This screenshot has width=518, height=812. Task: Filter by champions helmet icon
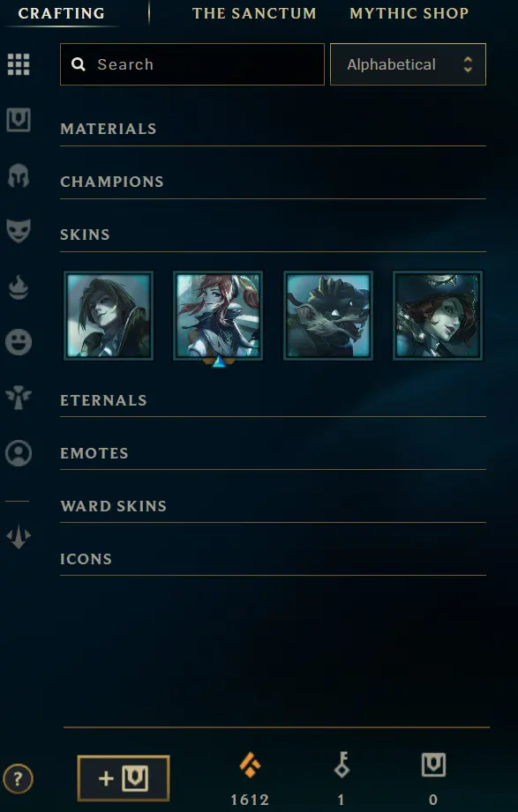(x=19, y=176)
